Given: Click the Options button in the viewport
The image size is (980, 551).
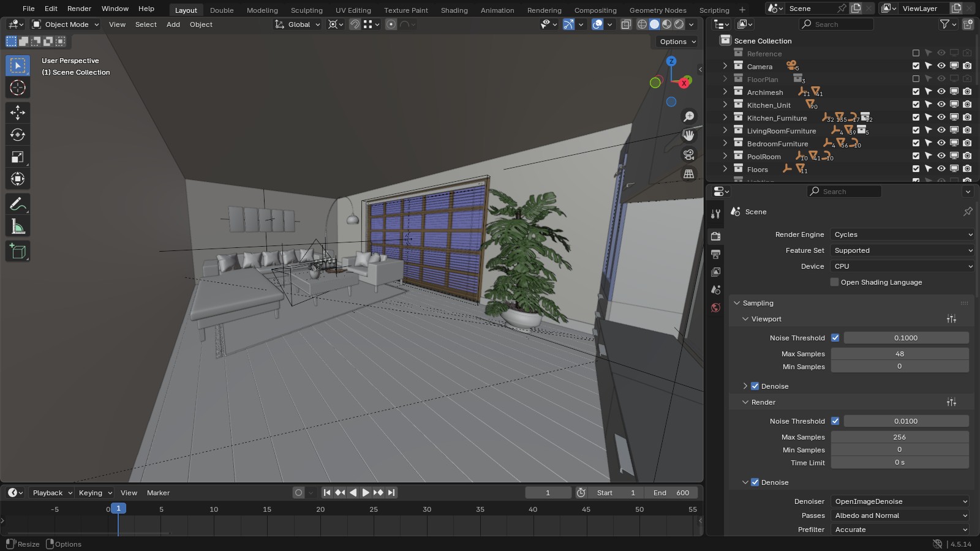Looking at the screenshot, I should click(x=677, y=42).
